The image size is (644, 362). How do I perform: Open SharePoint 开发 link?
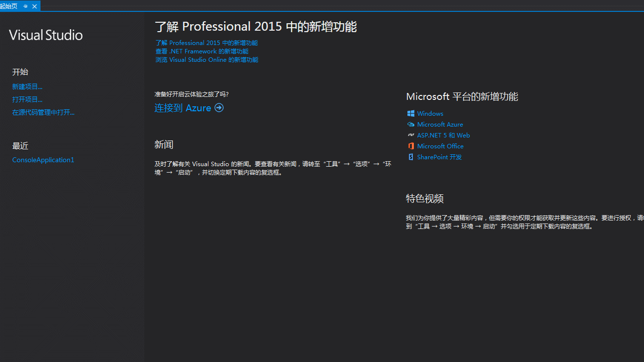(x=440, y=157)
